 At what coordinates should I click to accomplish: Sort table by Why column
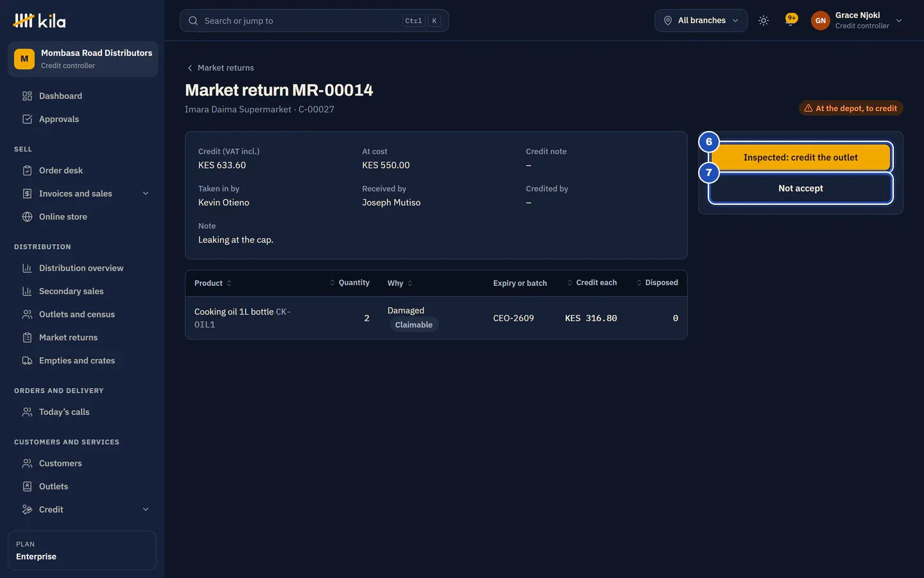coord(400,283)
